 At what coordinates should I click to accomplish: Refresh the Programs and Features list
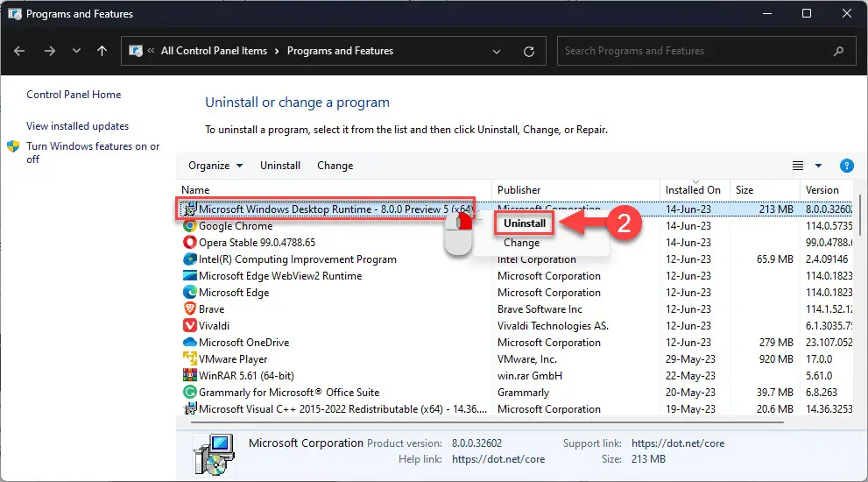[x=529, y=52]
